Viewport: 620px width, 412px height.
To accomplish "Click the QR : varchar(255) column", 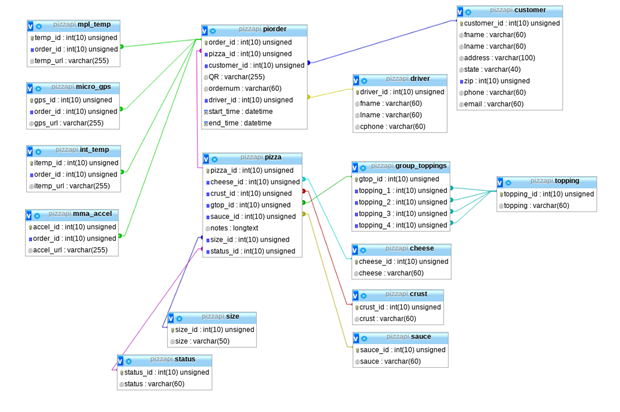I will pos(234,77).
